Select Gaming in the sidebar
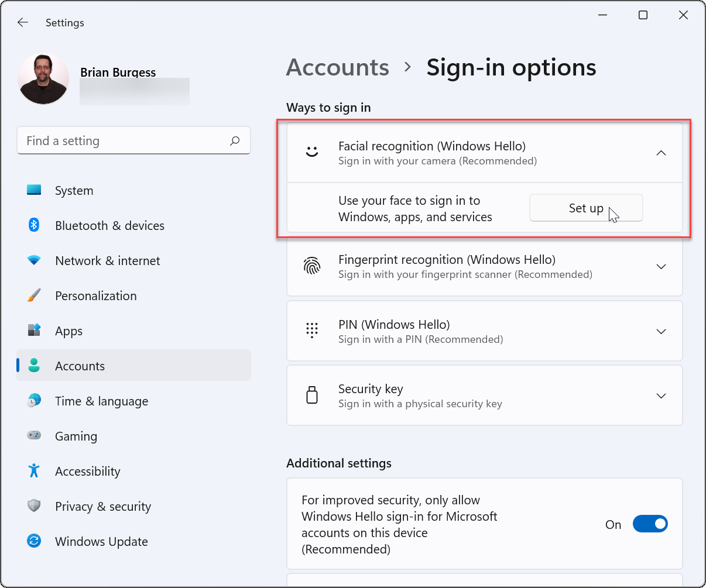Screen dimensions: 706x588 [76, 436]
